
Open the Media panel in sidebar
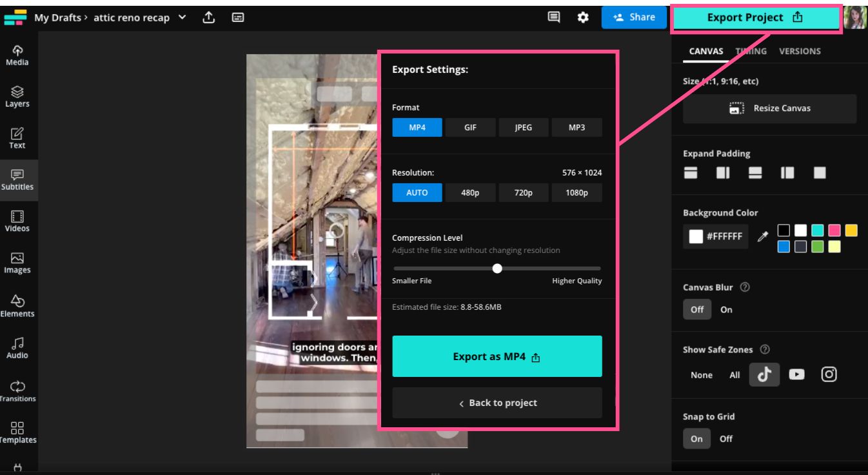(x=17, y=56)
